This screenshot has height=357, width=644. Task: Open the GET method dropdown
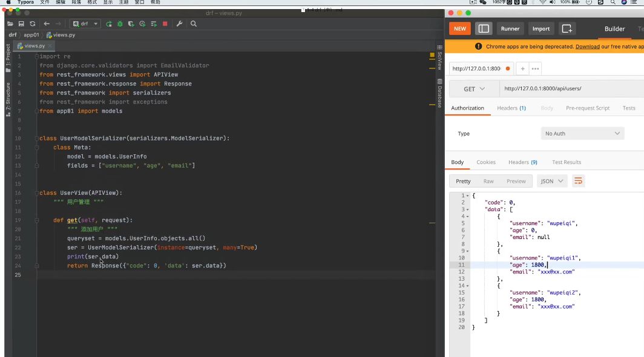(475, 89)
